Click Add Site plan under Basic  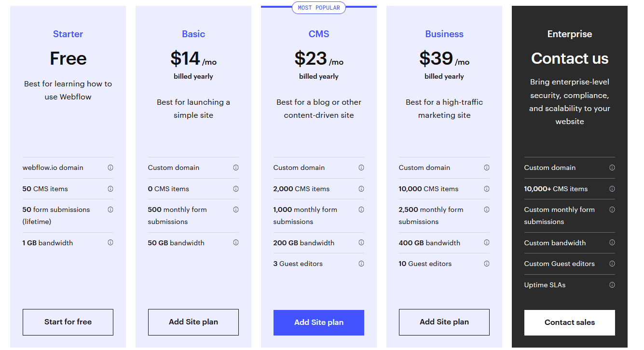coord(193,322)
